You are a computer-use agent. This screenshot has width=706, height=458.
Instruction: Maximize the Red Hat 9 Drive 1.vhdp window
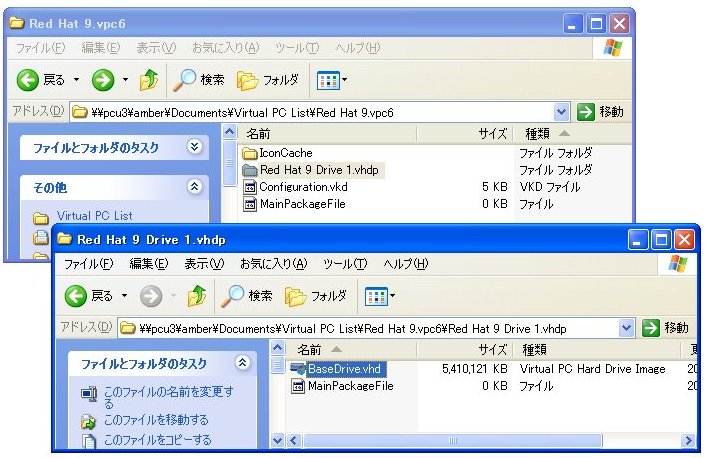pos(661,240)
